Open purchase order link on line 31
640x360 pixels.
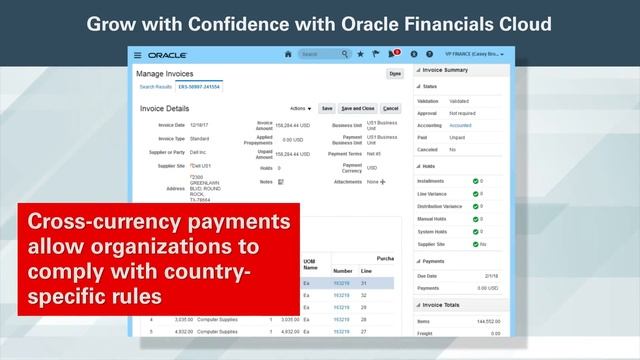pos(341,283)
